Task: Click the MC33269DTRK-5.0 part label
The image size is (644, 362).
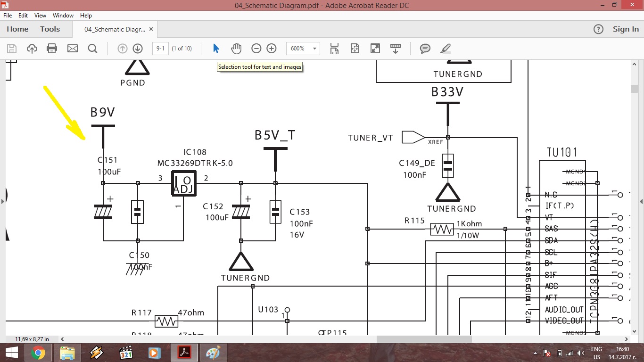Action: pyautogui.click(x=195, y=163)
